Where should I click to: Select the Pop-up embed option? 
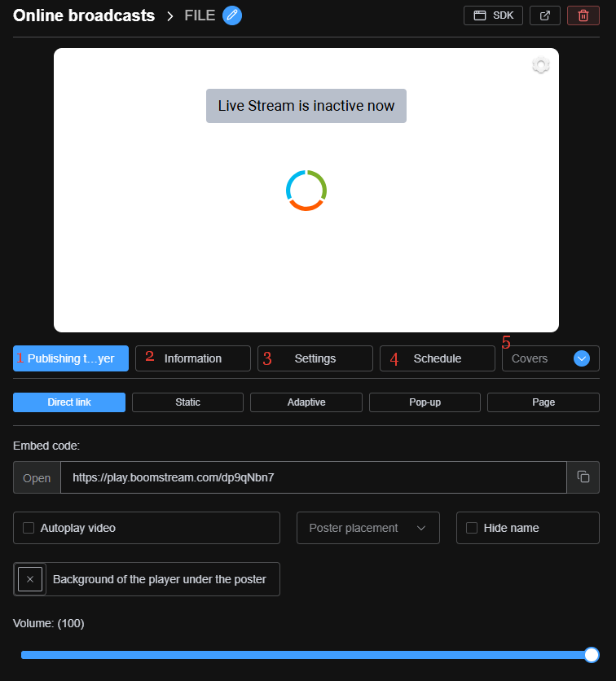point(425,402)
